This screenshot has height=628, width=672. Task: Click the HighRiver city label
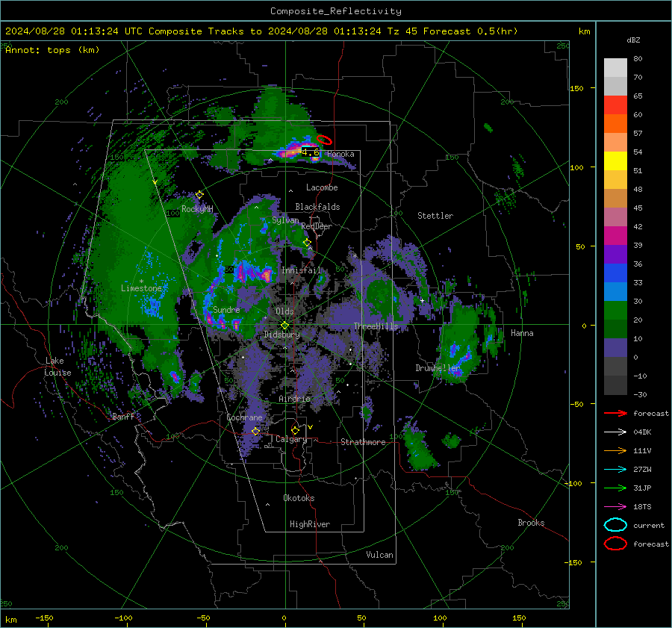coord(310,524)
